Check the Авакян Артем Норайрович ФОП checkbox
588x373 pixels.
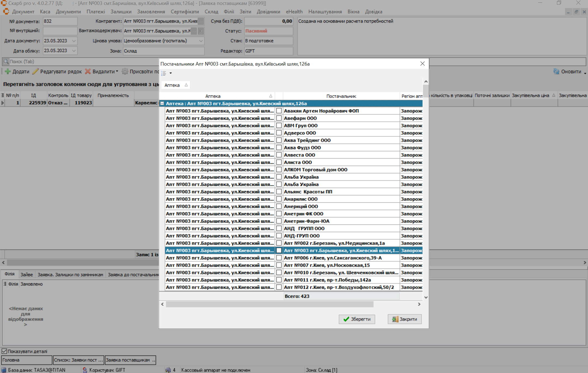click(x=279, y=111)
